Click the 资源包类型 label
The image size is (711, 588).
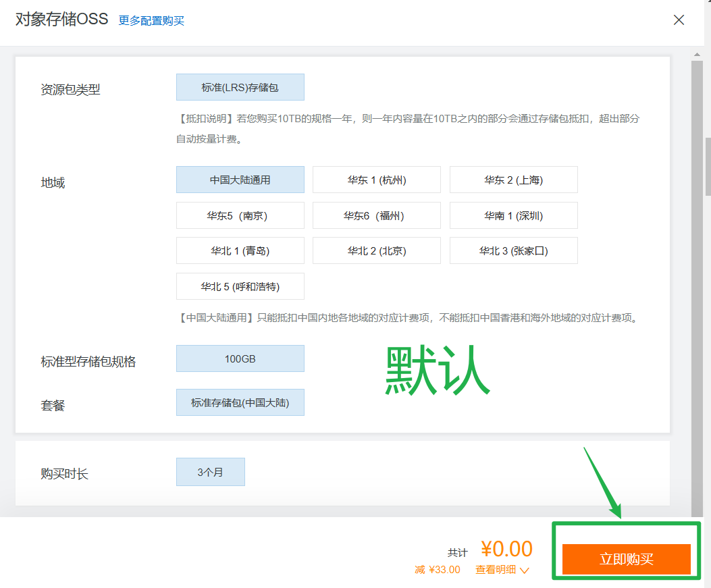[x=70, y=89]
